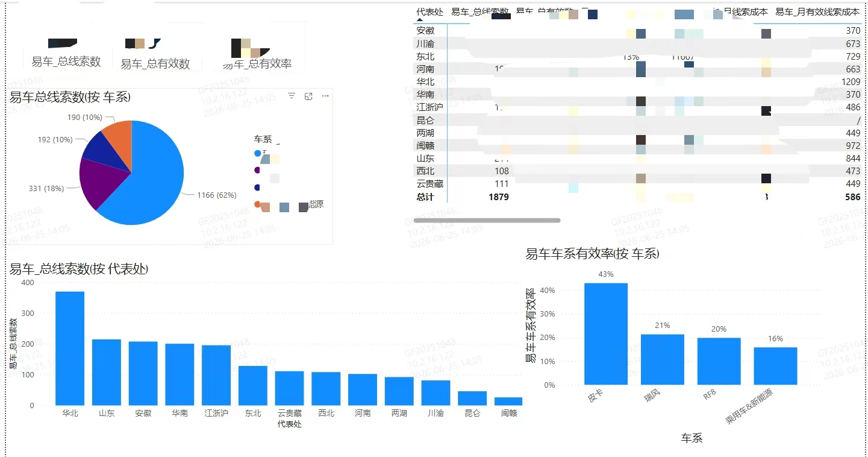Click the table's horizontal scrollbar thumb

[487, 221]
